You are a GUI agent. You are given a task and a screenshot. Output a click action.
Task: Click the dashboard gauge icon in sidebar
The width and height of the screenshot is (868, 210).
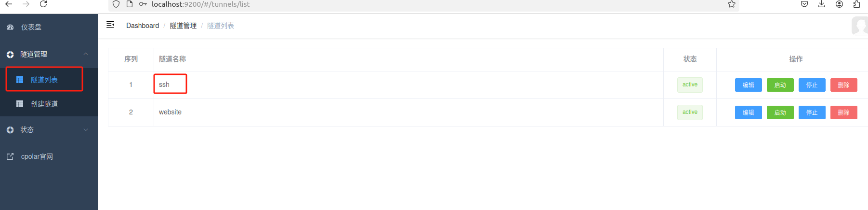(10, 28)
